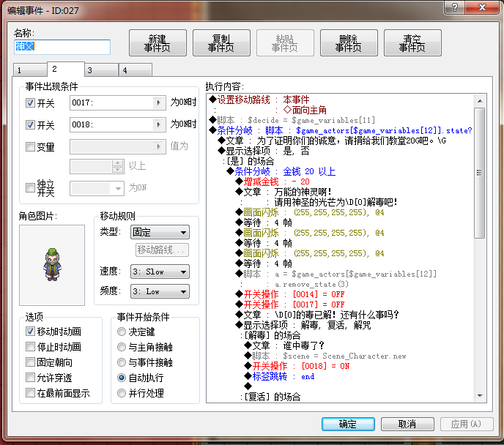Confirm with the 确定 button
The height and width of the screenshot is (445, 504).
click(348, 424)
